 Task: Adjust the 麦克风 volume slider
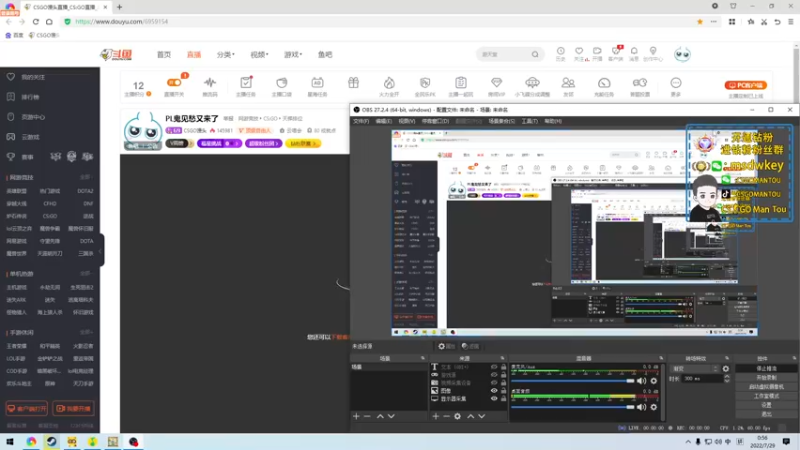tap(573, 381)
